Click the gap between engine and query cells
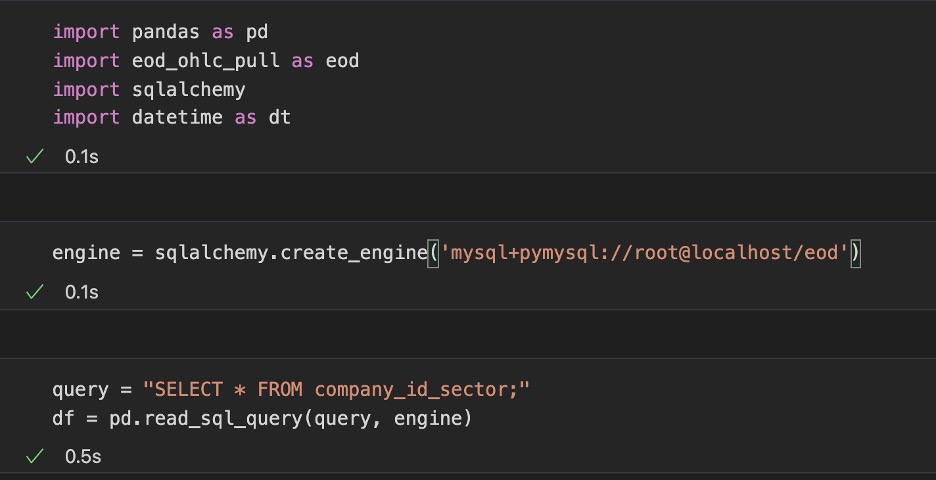The image size is (936, 480). click(x=468, y=334)
